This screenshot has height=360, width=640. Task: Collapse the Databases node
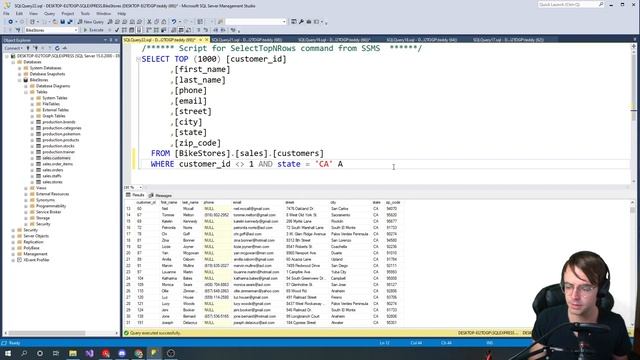[13, 62]
